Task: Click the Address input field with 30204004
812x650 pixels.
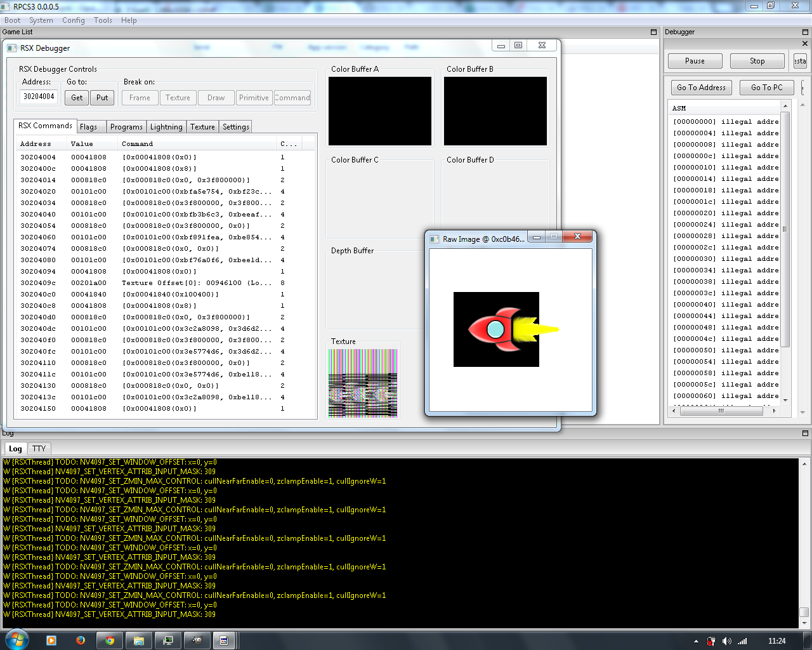Action: point(39,96)
